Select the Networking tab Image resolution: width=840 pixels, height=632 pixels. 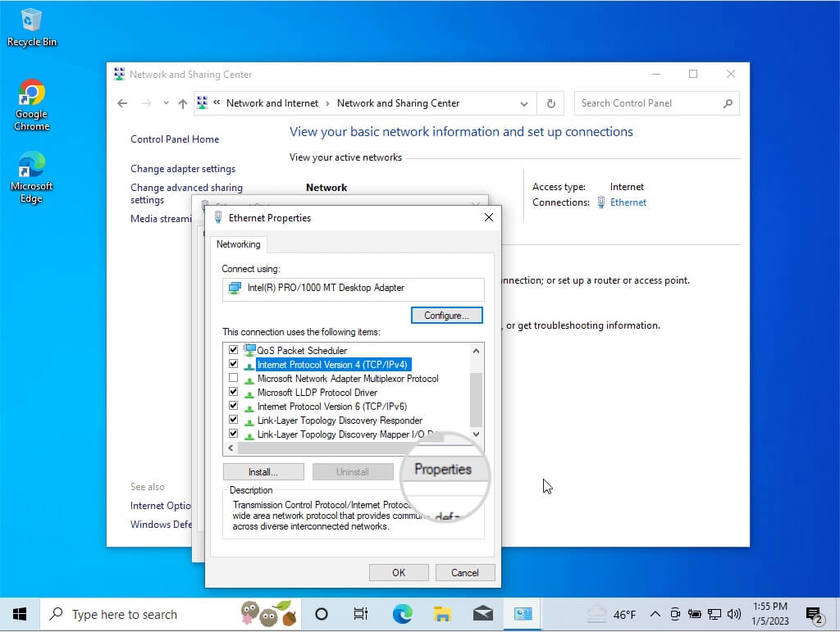[239, 244]
